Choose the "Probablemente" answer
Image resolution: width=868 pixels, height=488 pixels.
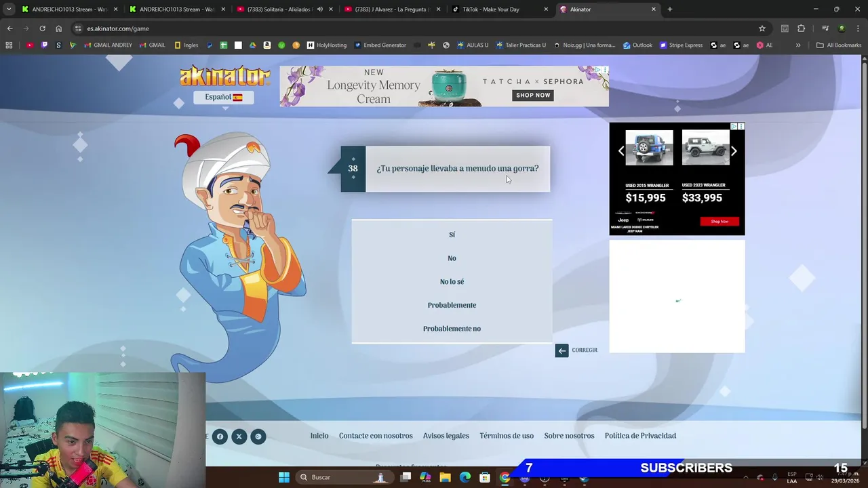pyautogui.click(x=452, y=305)
